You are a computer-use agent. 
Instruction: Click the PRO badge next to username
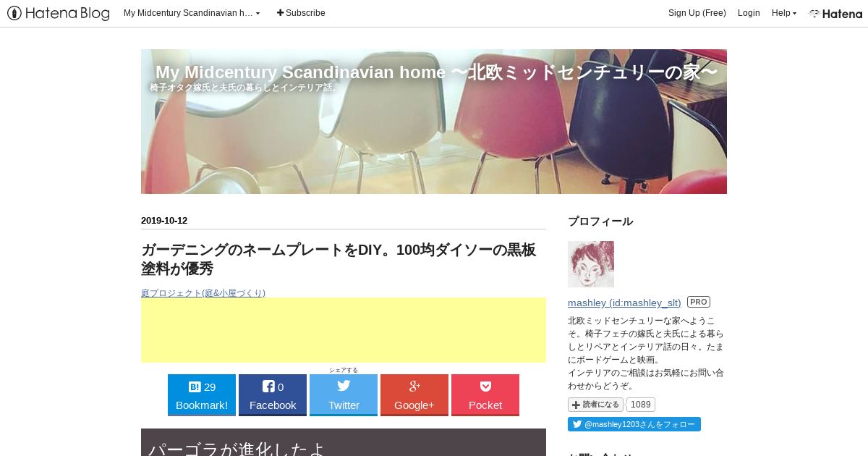[x=699, y=302]
